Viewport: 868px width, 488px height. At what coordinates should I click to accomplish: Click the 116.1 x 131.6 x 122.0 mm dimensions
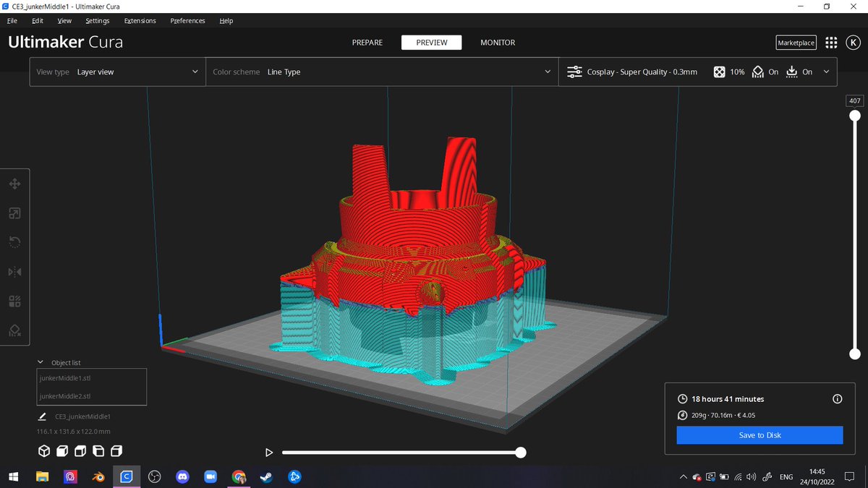[74, 432]
